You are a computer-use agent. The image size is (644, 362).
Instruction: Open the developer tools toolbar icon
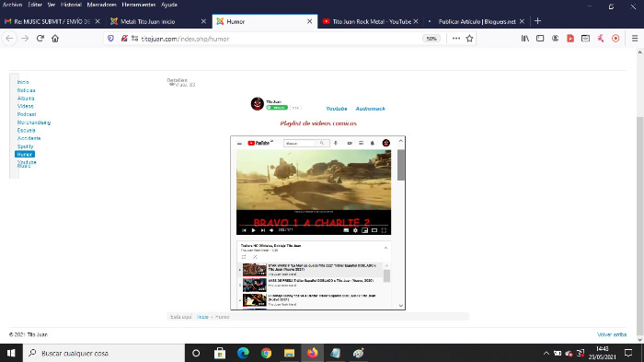(x=585, y=39)
